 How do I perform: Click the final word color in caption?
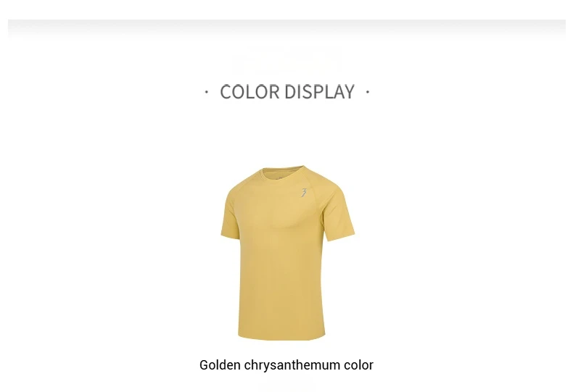[x=358, y=365]
